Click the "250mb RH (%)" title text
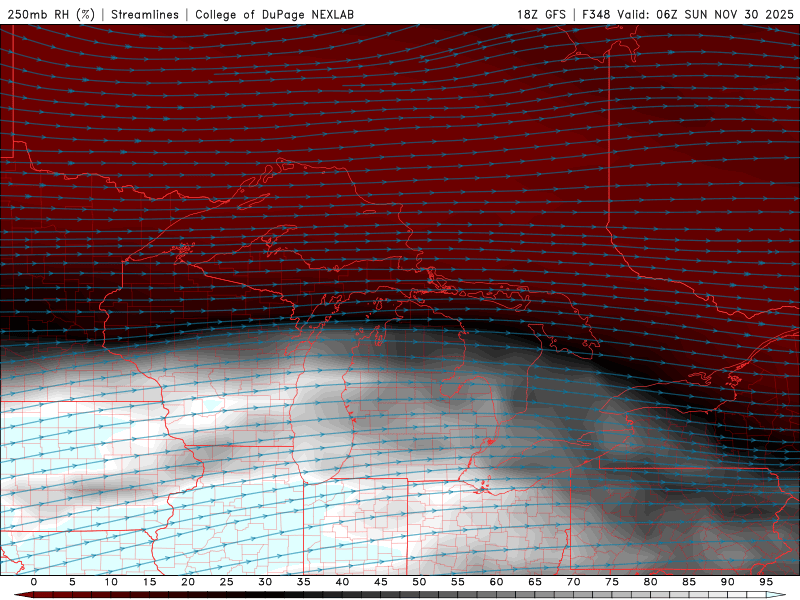This screenshot has width=800, height=600. (51, 14)
